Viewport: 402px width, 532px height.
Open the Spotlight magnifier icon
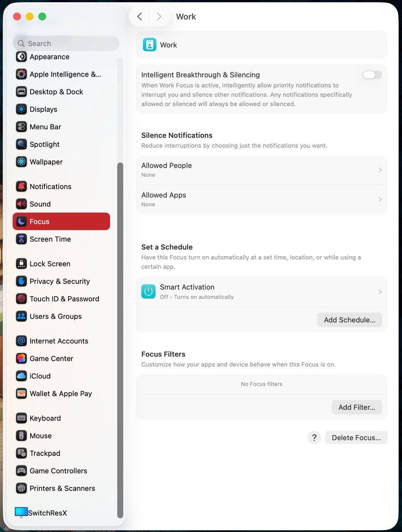click(x=21, y=144)
